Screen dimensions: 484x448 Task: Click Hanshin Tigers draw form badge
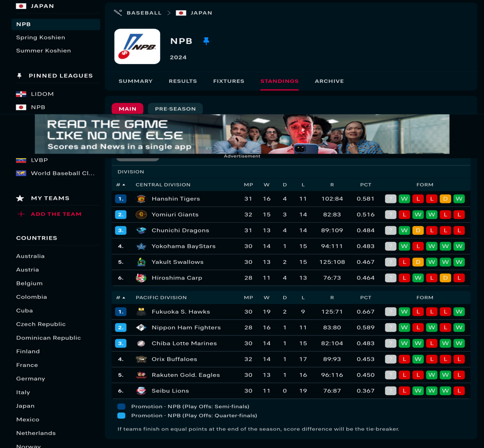(x=445, y=199)
